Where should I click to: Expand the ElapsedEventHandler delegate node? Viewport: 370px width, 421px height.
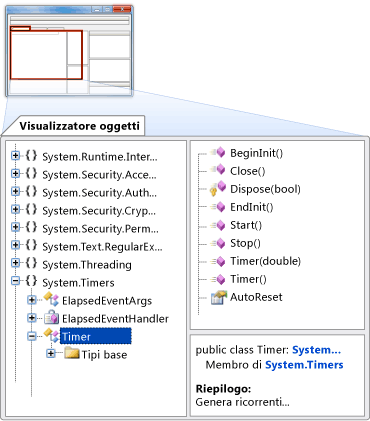[x=32, y=318]
